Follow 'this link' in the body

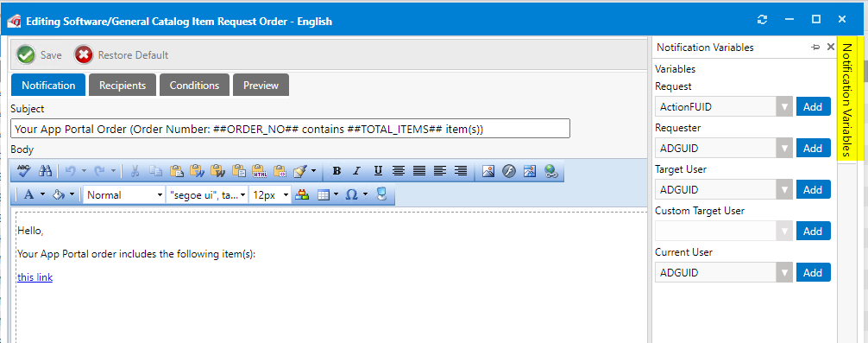35,277
